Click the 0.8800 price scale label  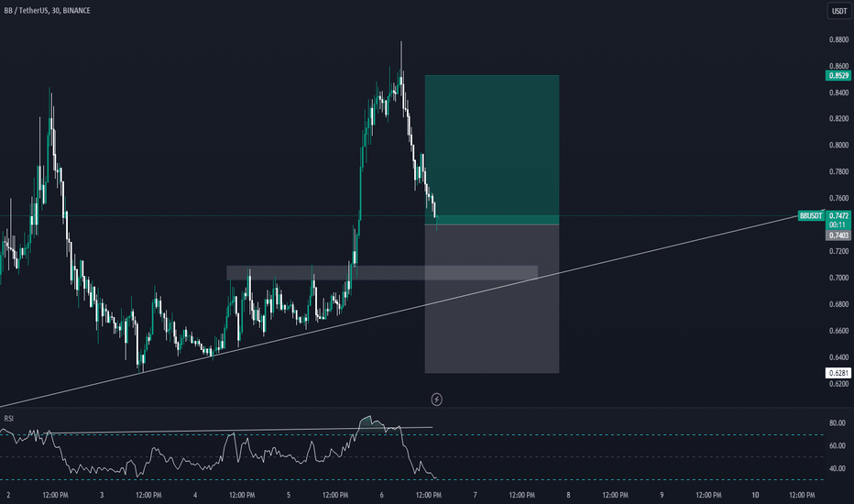coord(838,39)
